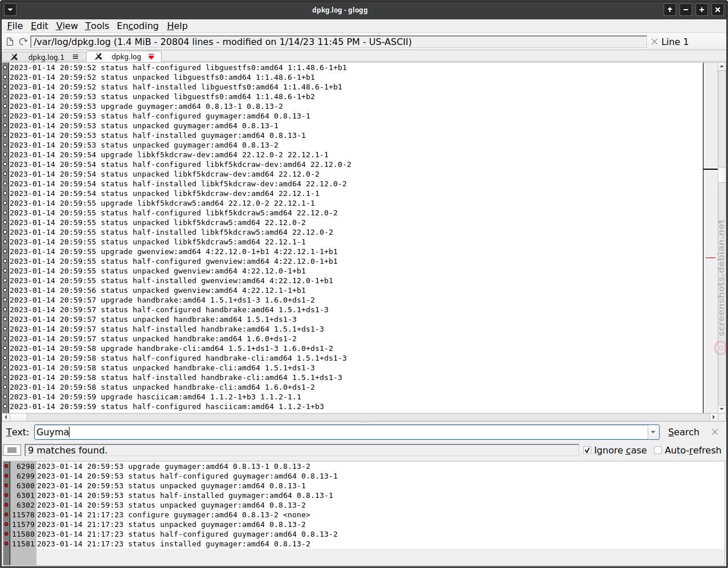Select 'configure guymager:amd64 0.8.13-2 <none>' result row

click(174, 514)
